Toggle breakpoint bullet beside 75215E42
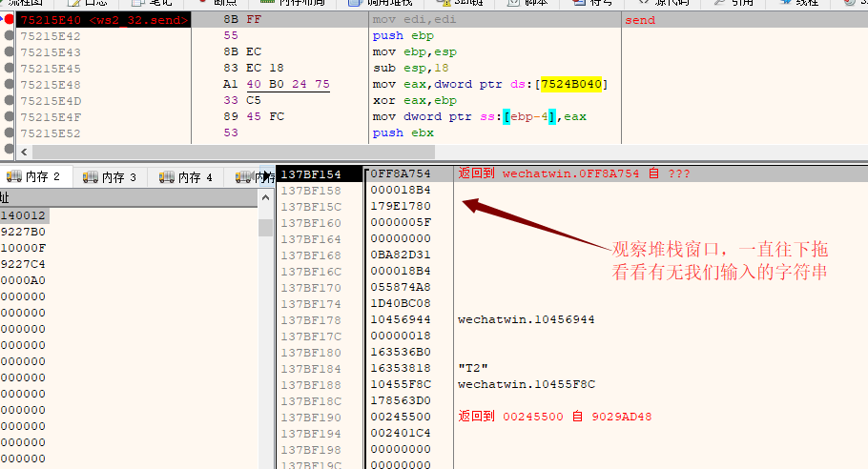This screenshot has height=469, width=868. 9,35
